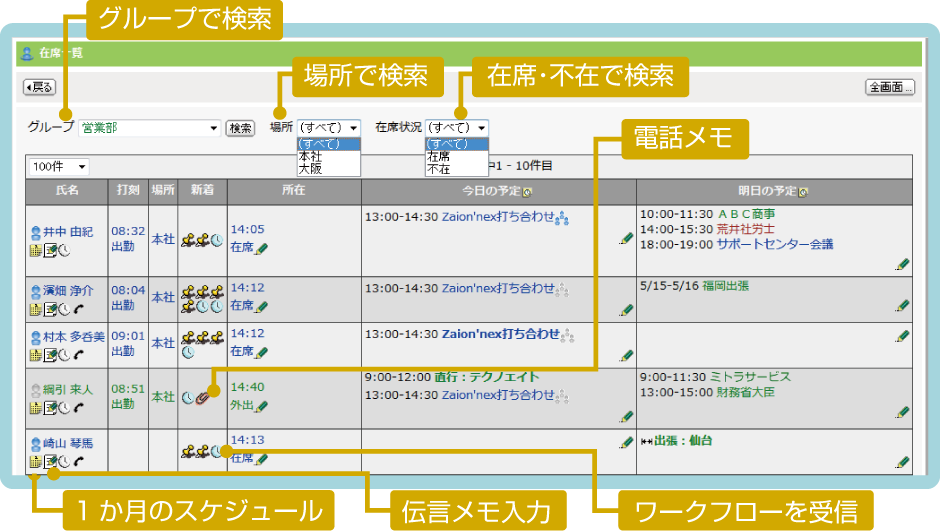Click pencil icon in 濱畑 浄介's tomorrow schedule
Screen dimensions: 940x531
tap(903, 305)
